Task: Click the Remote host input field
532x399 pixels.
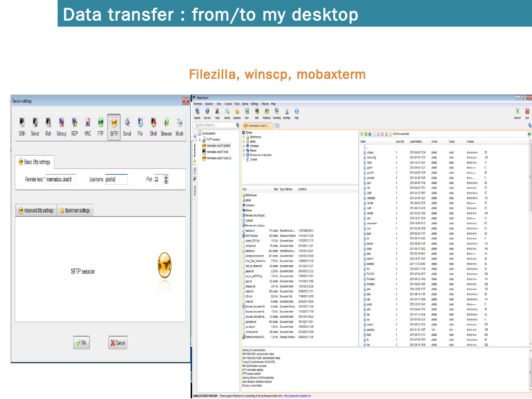Action: [61, 180]
